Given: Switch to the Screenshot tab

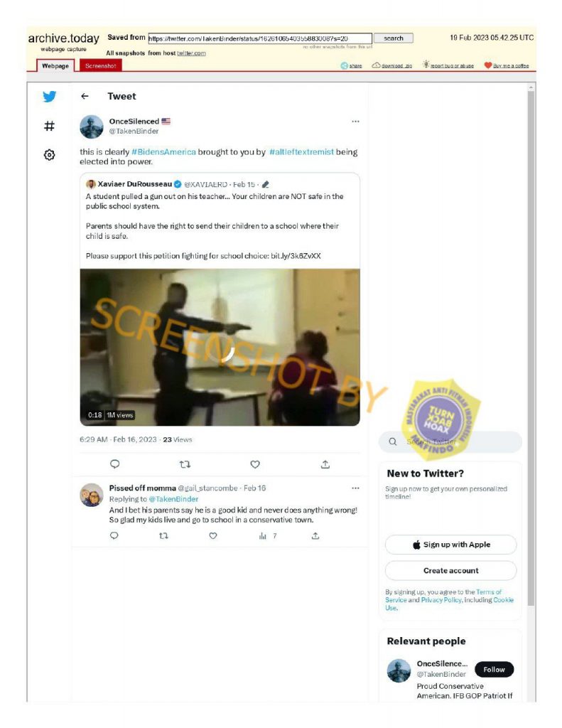Looking at the screenshot, I should (100, 66).
